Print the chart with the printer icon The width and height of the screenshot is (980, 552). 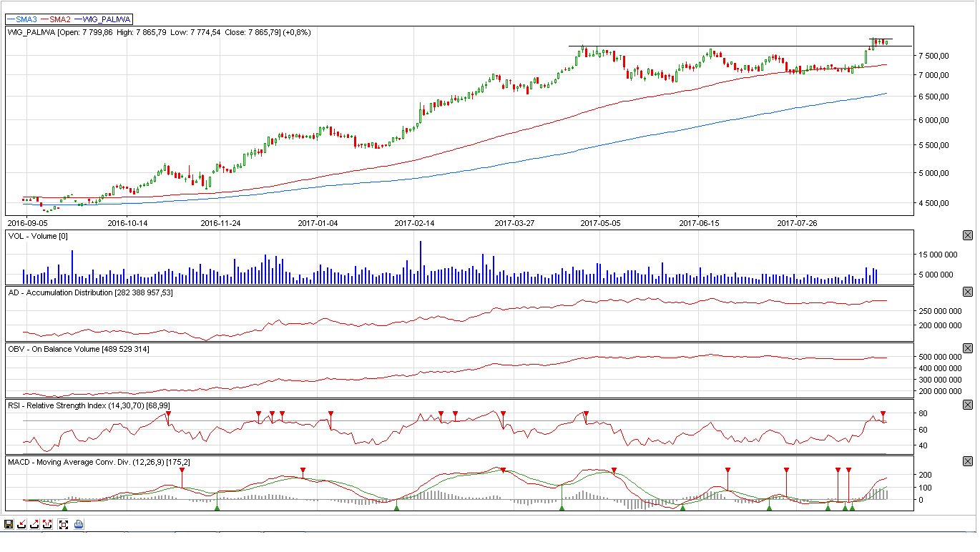pyautogui.click(x=79, y=524)
